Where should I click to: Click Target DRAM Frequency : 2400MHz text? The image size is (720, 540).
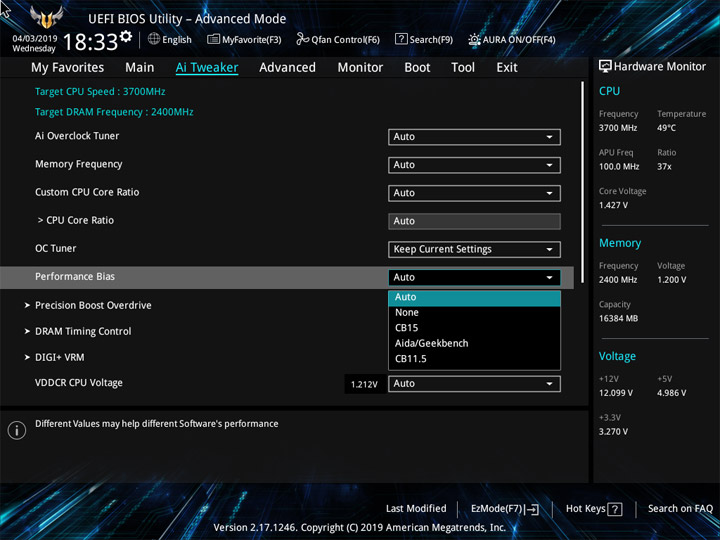click(x=114, y=112)
